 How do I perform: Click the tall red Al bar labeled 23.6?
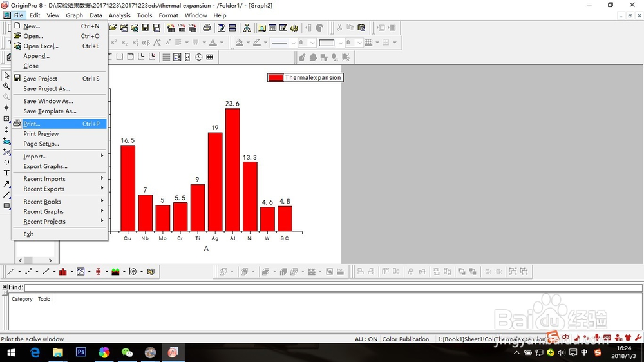pos(232,169)
